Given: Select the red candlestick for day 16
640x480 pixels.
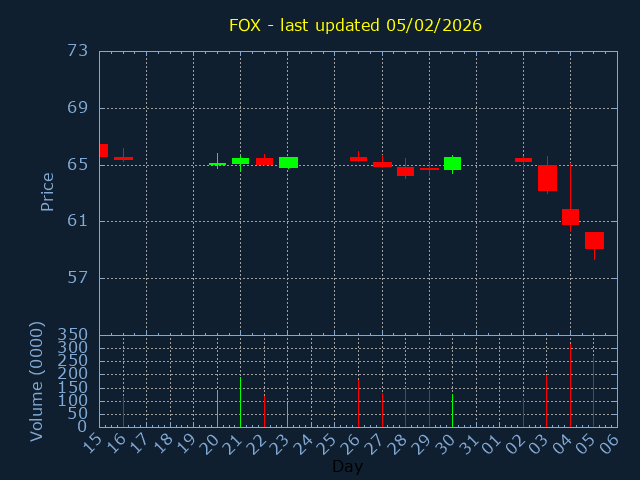Looking at the screenshot, I should click(x=123, y=158).
